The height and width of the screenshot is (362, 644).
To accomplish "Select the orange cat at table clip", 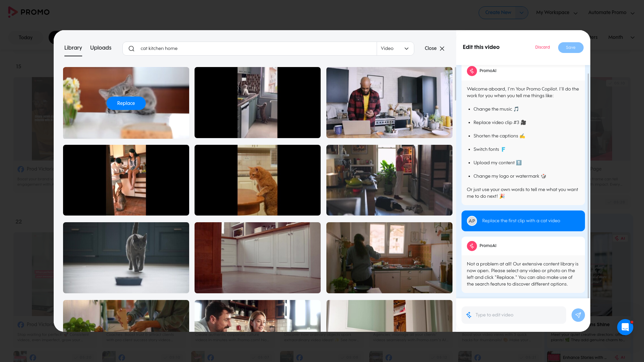I will tap(258, 180).
